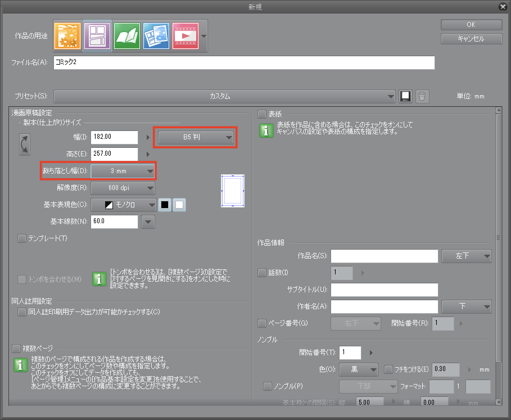Click the register preset icon beside カスタム
Viewport: 511px width, 420px height.
click(405, 96)
